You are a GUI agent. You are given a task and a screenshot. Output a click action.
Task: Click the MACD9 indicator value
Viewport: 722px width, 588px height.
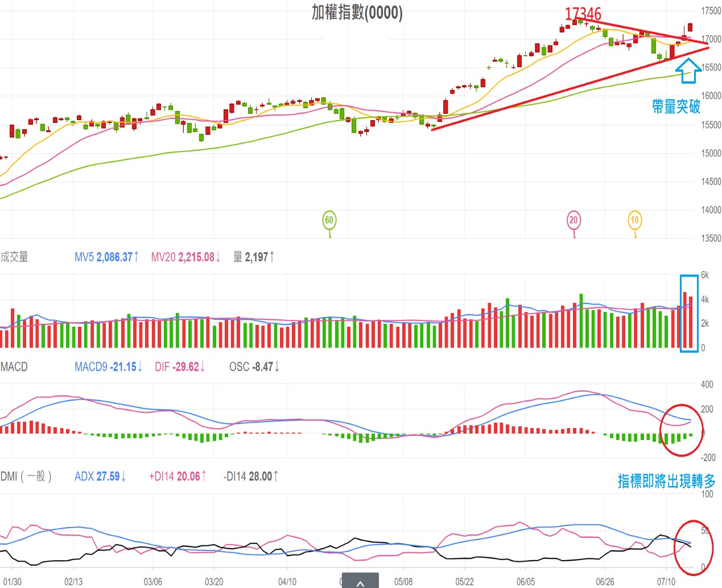(109, 367)
